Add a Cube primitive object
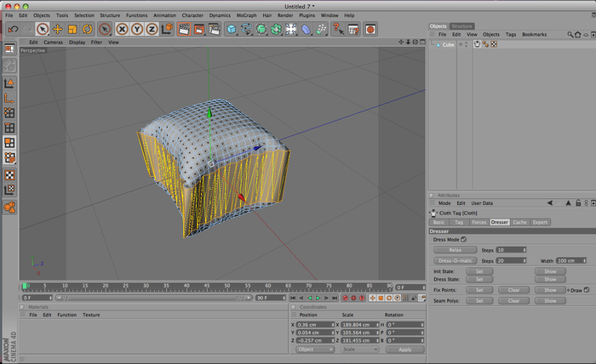596x364 pixels. pyautogui.click(x=231, y=29)
